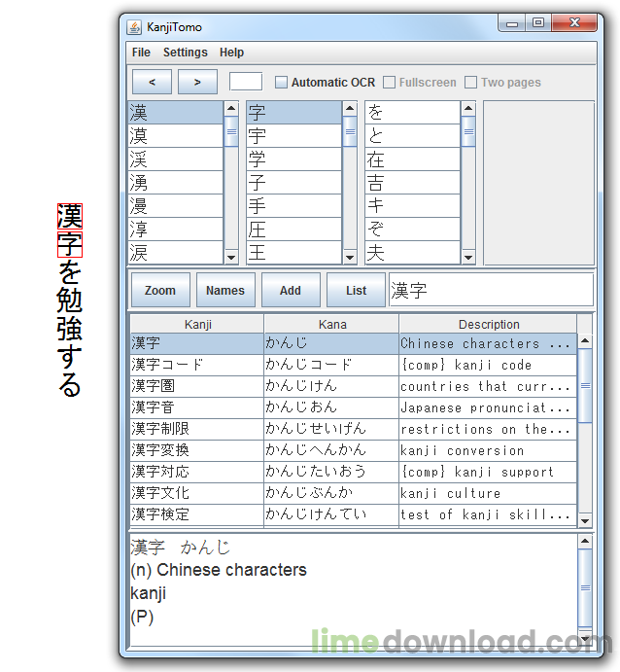The width and height of the screenshot is (620, 672).
Task: Minimize the KanjiTomo window
Action: [x=512, y=24]
